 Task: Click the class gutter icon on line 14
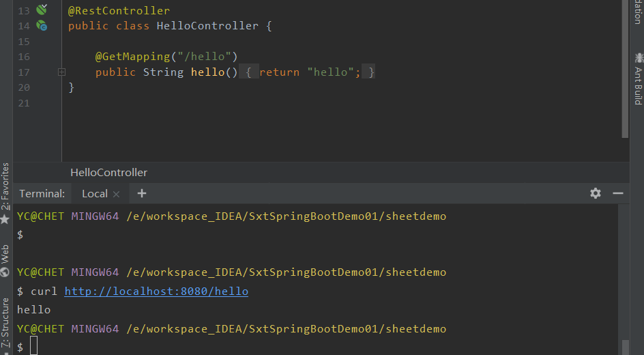42,25
